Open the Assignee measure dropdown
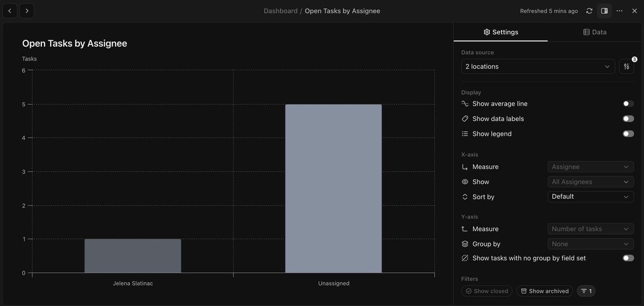 [590, 167]
